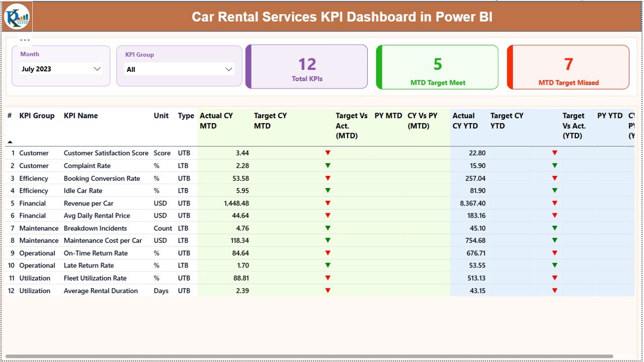Open the more options ellipsis above the slicers
The height and width of the screenshot is (362, 644).
coord(25,40)
